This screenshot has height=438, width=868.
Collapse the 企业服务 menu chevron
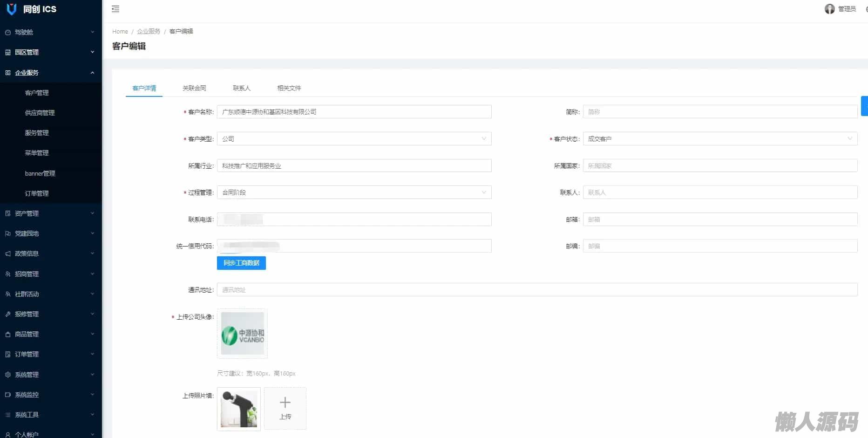click(92, 73)
